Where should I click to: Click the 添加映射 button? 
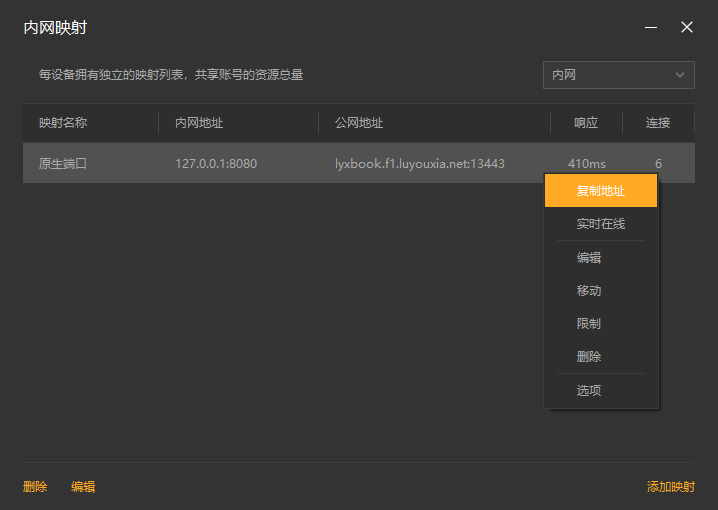[670, 487]
